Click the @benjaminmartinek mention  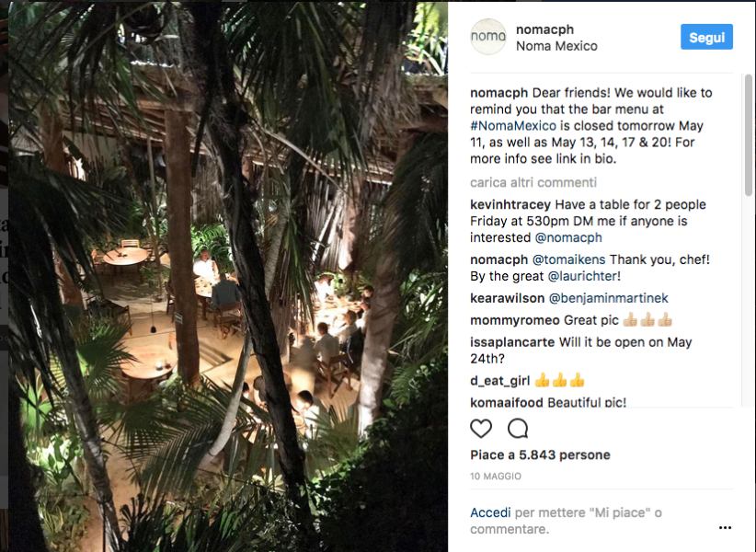coord(611,298)
